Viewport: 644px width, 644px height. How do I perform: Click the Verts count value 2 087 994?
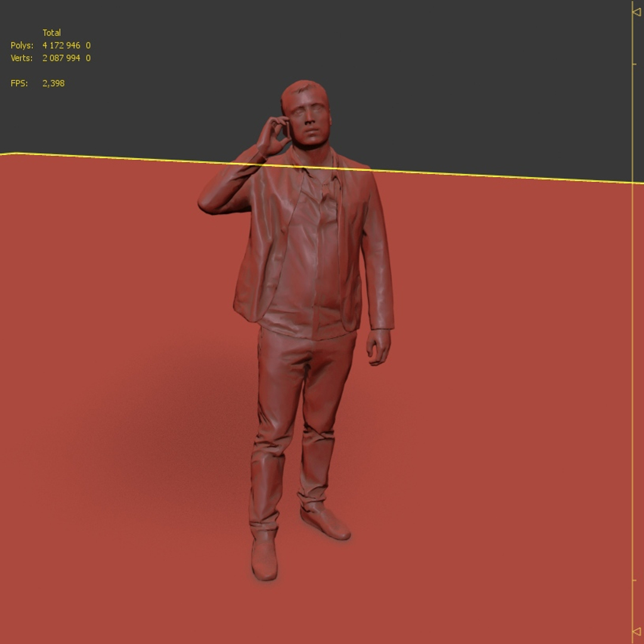pos(61,58)
